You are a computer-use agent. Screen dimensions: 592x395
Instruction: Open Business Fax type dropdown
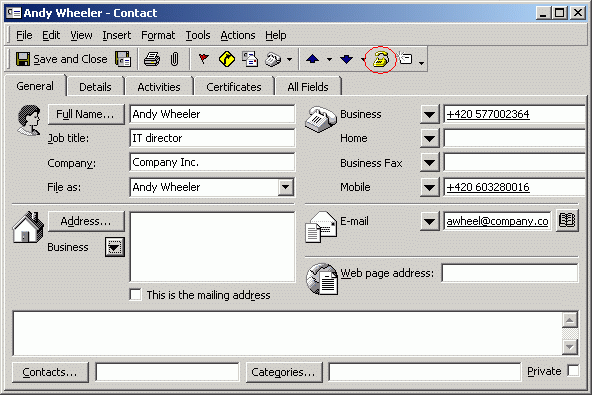429,163
